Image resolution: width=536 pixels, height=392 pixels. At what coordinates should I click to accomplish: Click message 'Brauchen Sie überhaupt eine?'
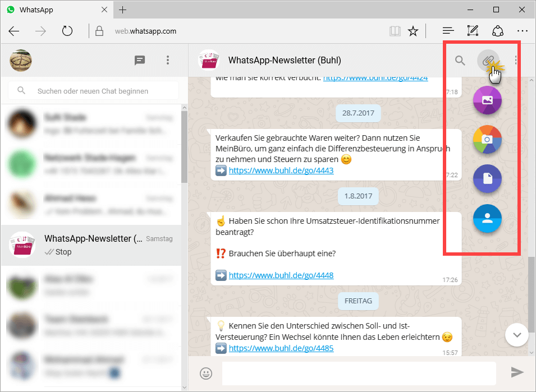(x=282, y=253)
